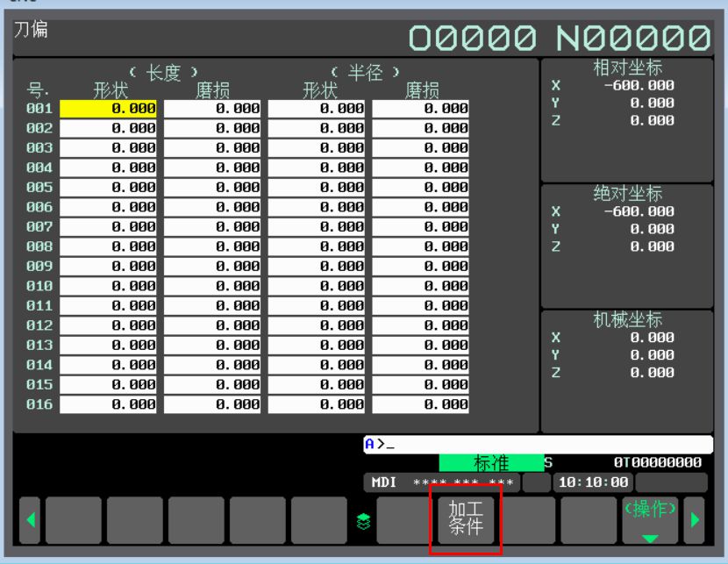Click the 相对坐标 heading
This screenshot has height=564, width=728.
click(x=627, y=68)
